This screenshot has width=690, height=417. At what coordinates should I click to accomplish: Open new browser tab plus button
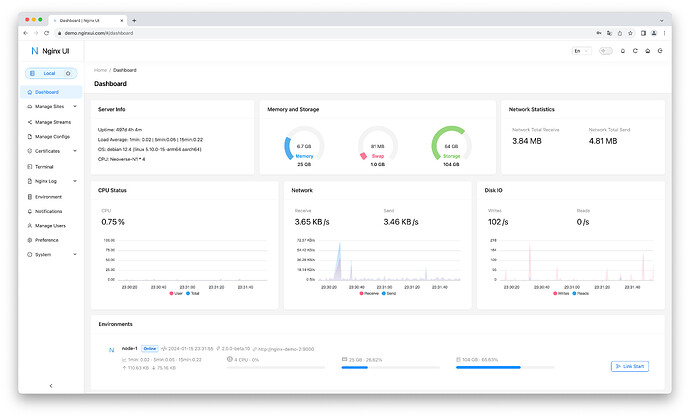[134, 20]
